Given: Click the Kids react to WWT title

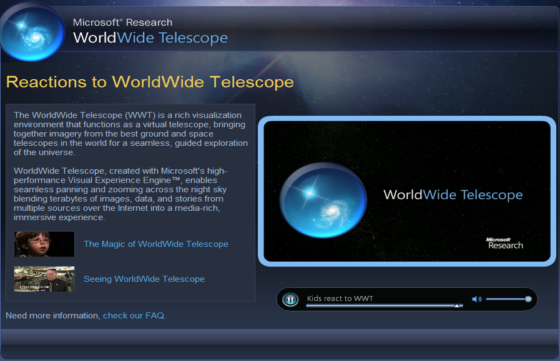Looking at the screenshot, I should (340, 298).
